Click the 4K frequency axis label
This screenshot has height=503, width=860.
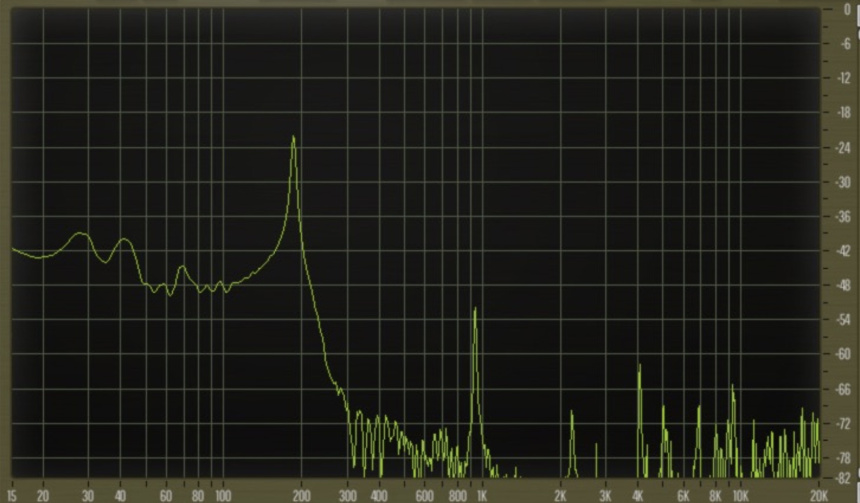pos(638,496)
